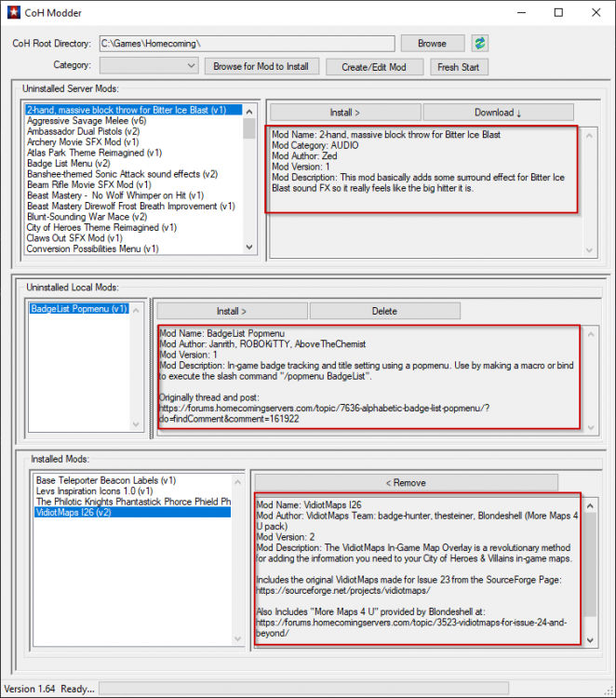The width and height of the screenshot is (616, 698).
Task: Edit the CoH Root Directory path field
Action: (245, 44)
